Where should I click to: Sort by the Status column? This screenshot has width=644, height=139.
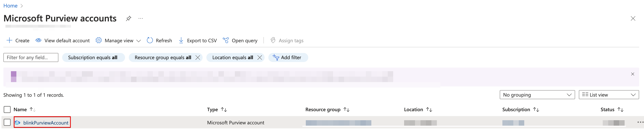(612, 110)
